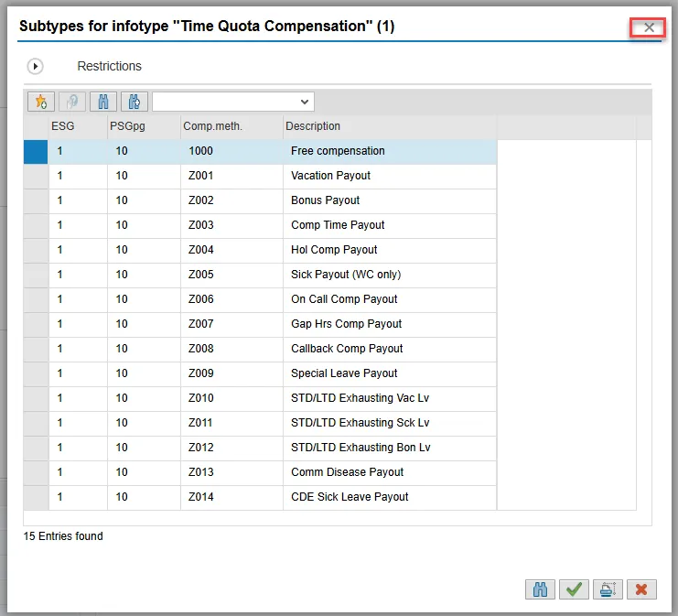Close the Subtypes dialog window
Screen dimensions: 678x616
[649, 27]
